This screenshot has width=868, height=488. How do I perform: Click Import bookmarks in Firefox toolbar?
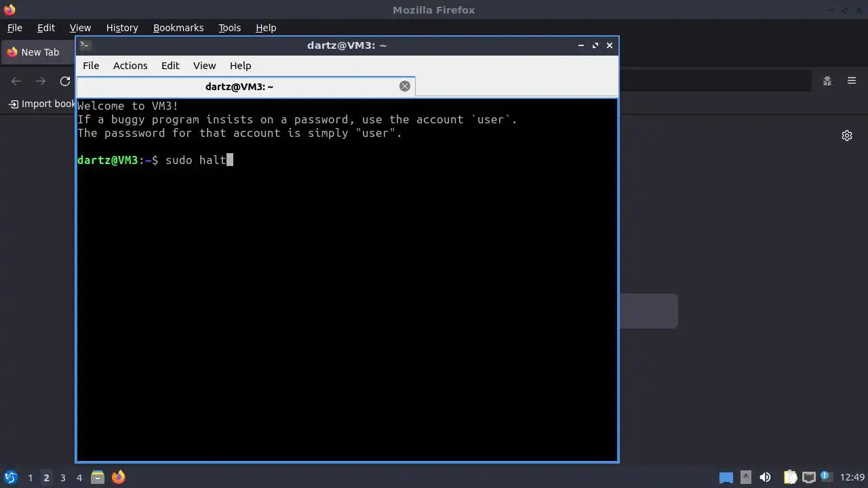point(41,104)
